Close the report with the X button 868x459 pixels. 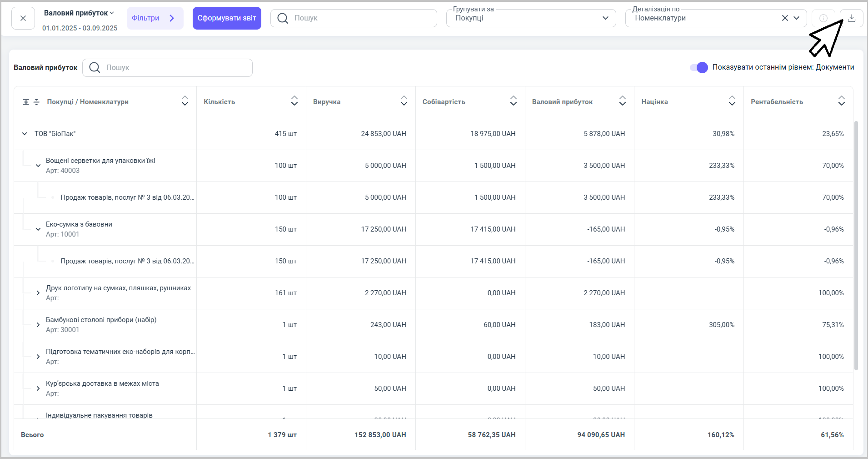23,18
